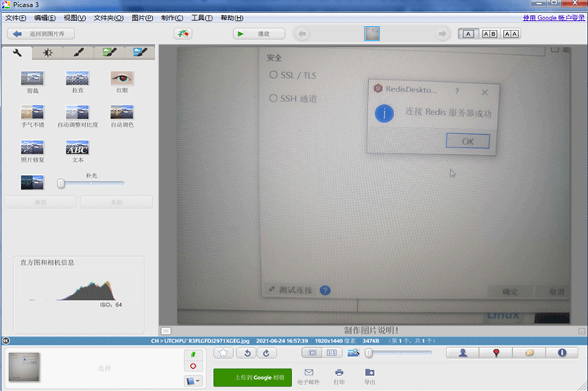The height and width of the screenshot is (391, 588).
Task: Open the Text (文本) tool
Action: [78, 147]
